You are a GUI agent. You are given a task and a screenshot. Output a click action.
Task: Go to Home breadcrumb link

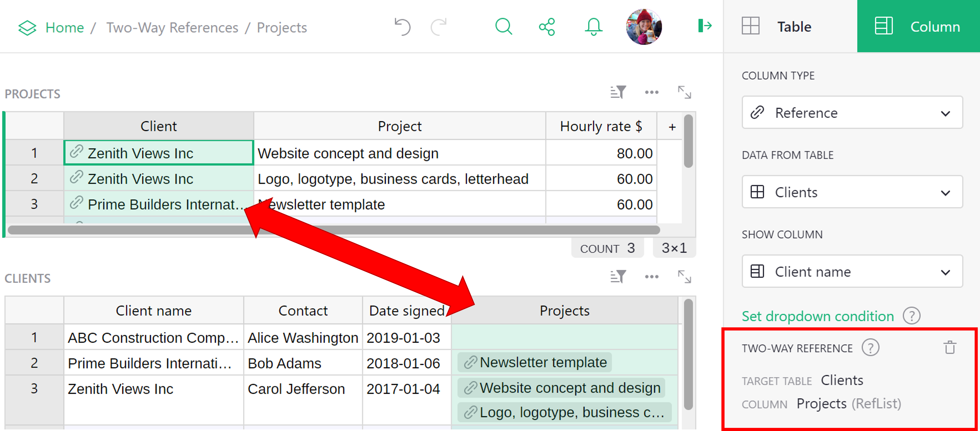click(64, 27)
